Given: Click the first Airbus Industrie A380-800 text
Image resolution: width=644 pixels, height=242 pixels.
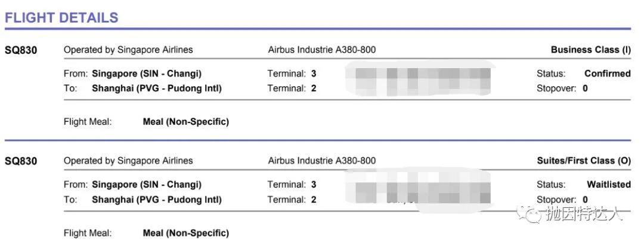Looking at the screenshot, I should [321, 50].
